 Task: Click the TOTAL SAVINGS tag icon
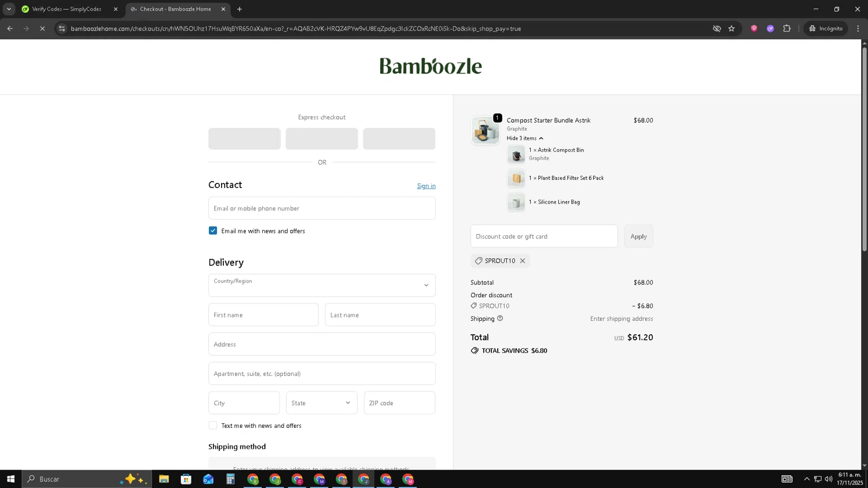pos(475,350)
